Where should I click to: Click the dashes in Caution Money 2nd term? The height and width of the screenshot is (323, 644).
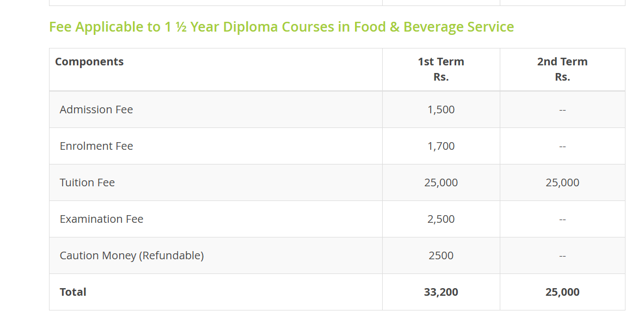click(562, 256)
